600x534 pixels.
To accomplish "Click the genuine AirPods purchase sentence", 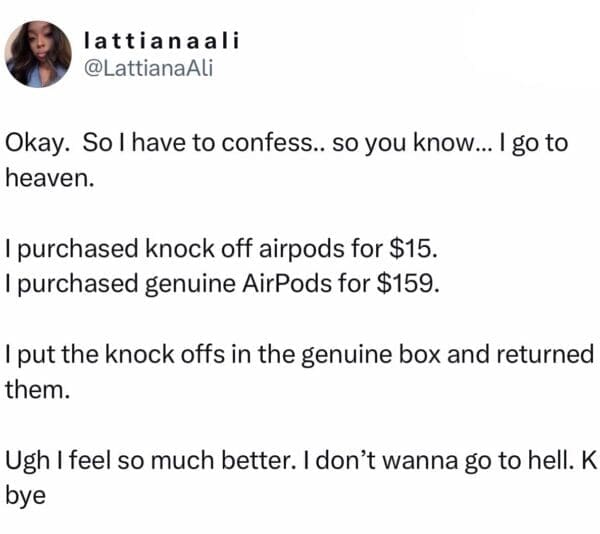I will point(222,282).
